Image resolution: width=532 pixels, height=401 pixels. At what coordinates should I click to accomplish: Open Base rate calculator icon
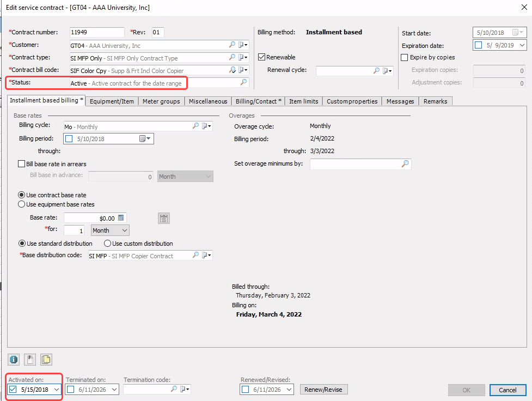click(121, 217)
